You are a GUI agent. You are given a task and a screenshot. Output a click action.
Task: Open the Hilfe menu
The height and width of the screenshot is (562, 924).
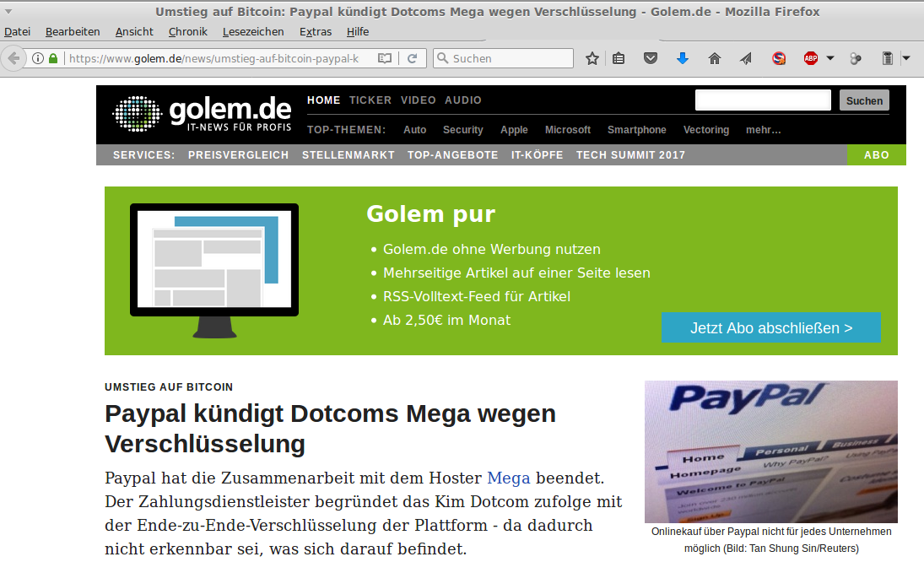pos(358,32)
